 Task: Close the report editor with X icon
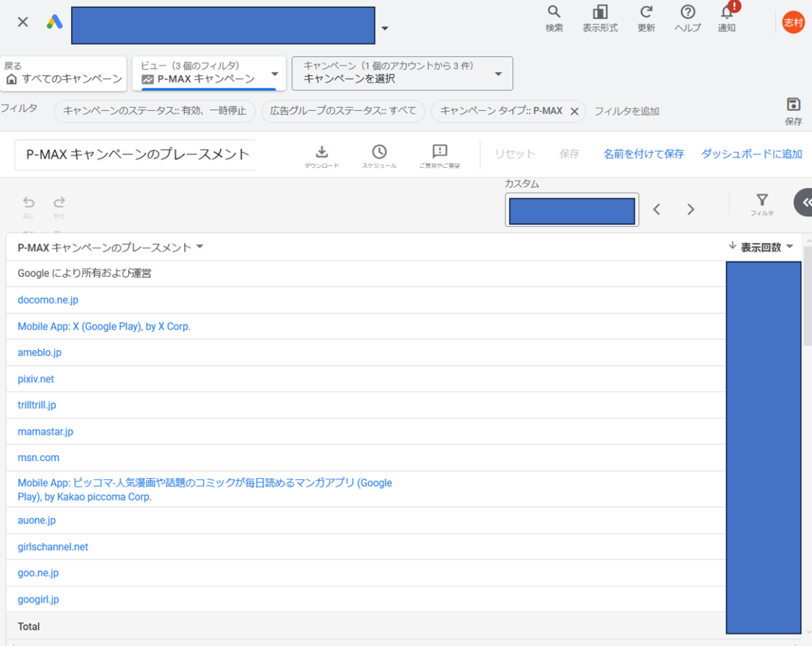tap(23, 22)
